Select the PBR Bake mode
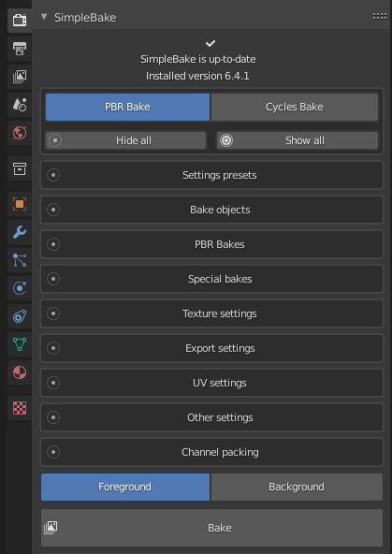 click(127, 107)
